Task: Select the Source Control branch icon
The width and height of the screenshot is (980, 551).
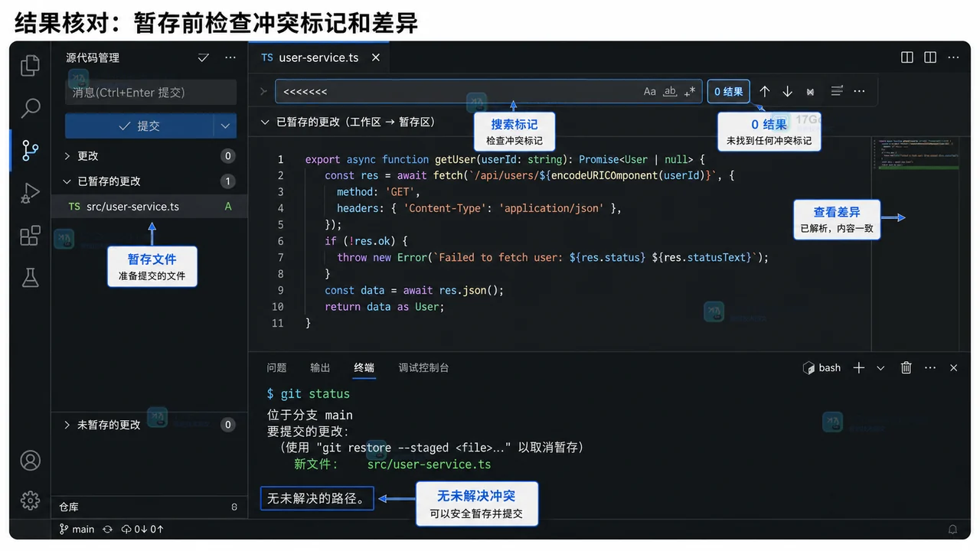Action: pos(30,150)
